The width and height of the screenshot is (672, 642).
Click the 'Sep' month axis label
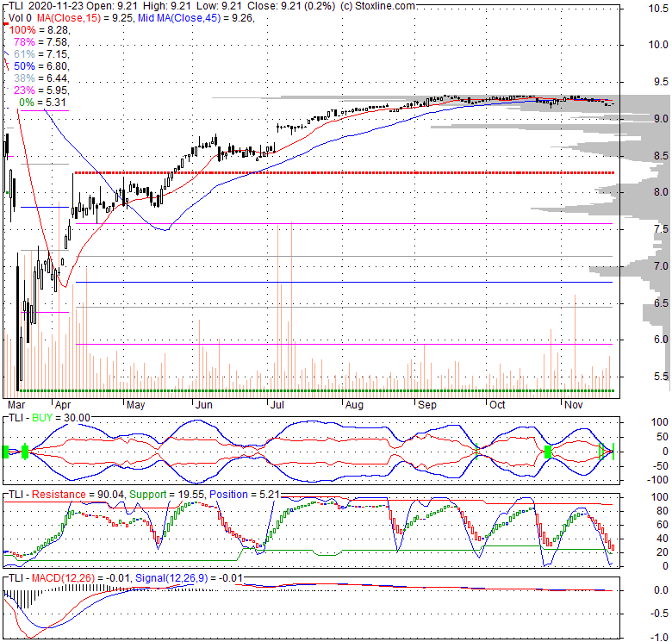tap(426, 405)
